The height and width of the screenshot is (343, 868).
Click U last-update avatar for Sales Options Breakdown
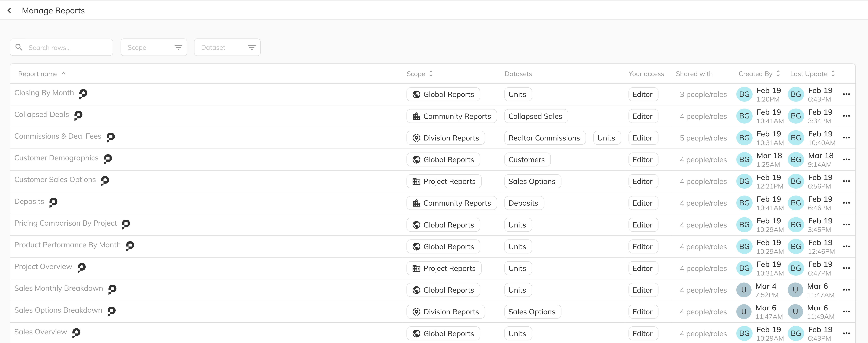coord(795,312)
